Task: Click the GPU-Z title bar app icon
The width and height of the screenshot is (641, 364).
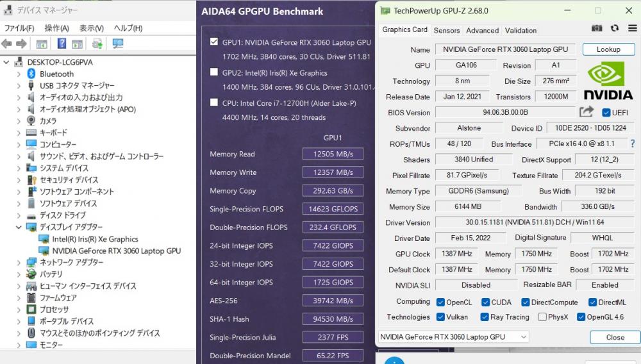Action: point(385,11)
